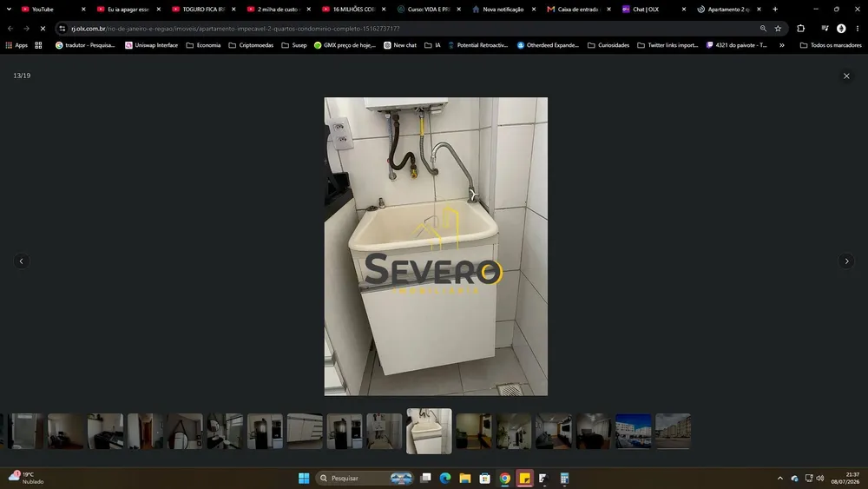Viewport: 868px width, 489px height.
Task: Open the 'tradutor - Pesquisa' bookmark
Action: coord(85,45)
